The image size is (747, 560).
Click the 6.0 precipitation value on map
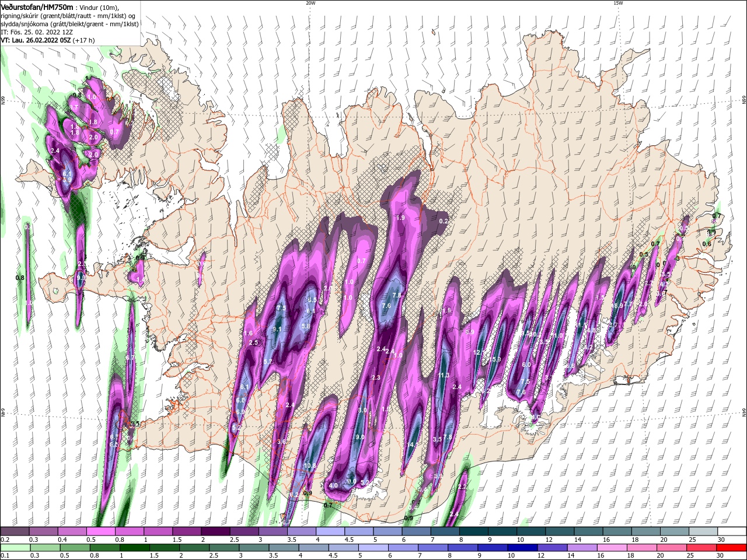tap(526, 365)
